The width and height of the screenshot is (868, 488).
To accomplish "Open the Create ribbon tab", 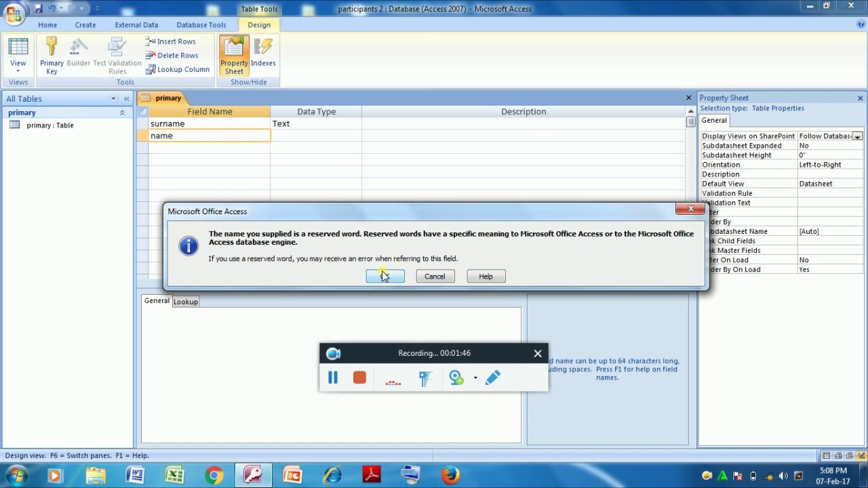I will (85, 25).
